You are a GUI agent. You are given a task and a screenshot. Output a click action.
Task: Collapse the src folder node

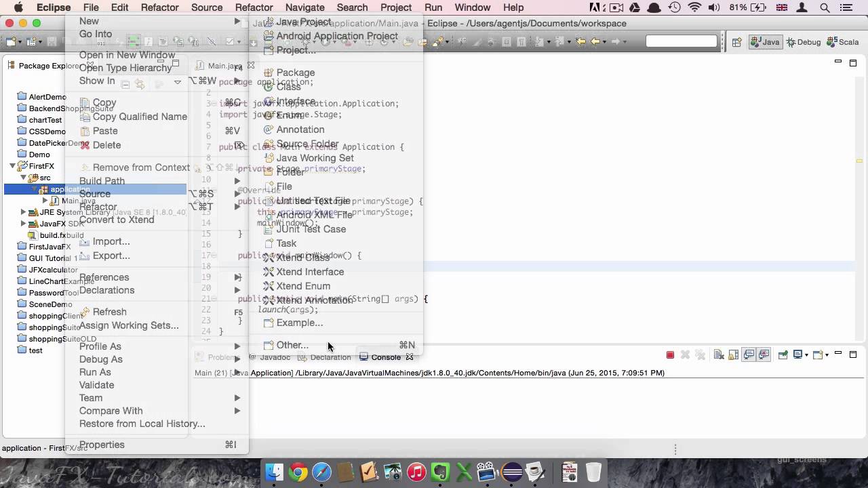point(23,178)
